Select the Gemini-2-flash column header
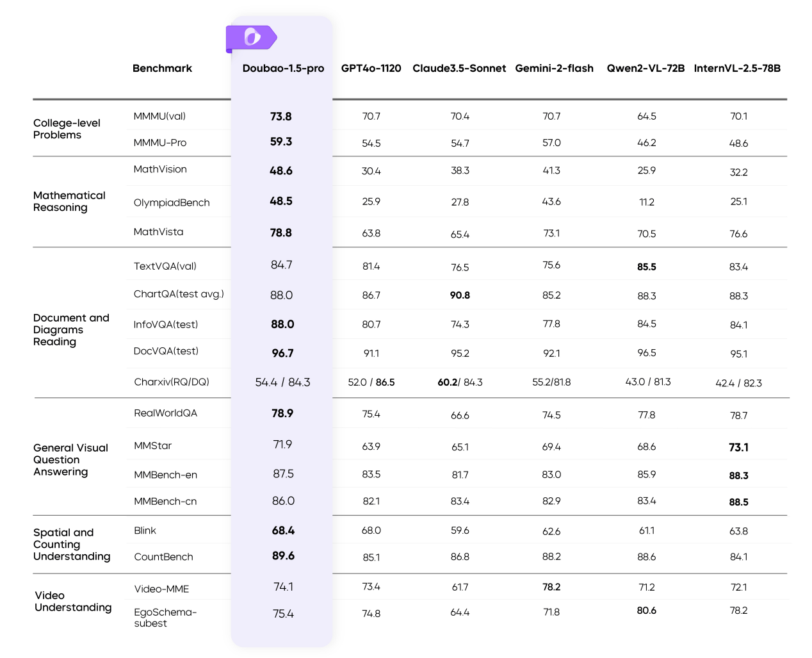Image resolution: width=812 pixels, height=658 pixels. (554, 69)
